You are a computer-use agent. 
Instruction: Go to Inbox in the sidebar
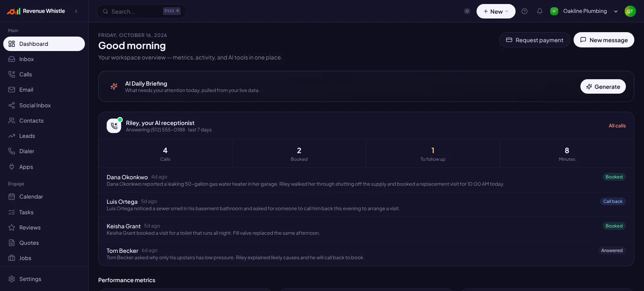pos(44,59)
